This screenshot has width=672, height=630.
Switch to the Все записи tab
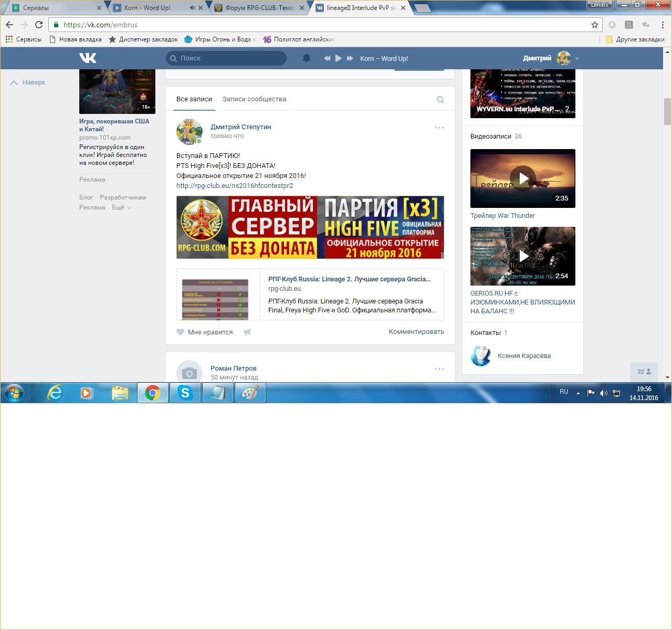pos(194,99)
